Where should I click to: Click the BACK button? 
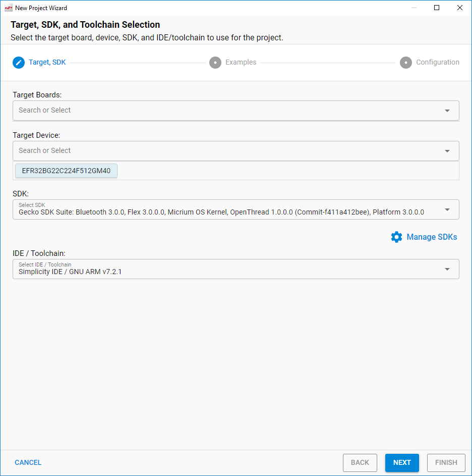pyautogui.click(x=360, y=462)
